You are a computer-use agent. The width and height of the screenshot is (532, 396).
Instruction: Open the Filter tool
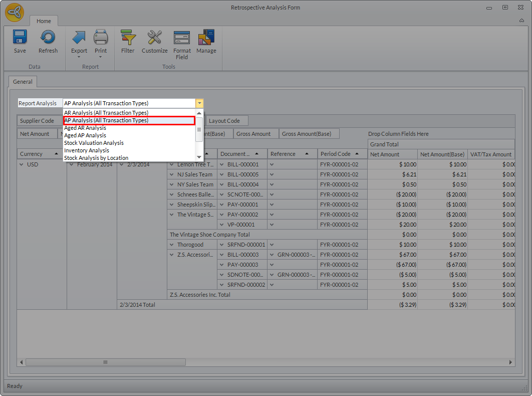(128, 42)
